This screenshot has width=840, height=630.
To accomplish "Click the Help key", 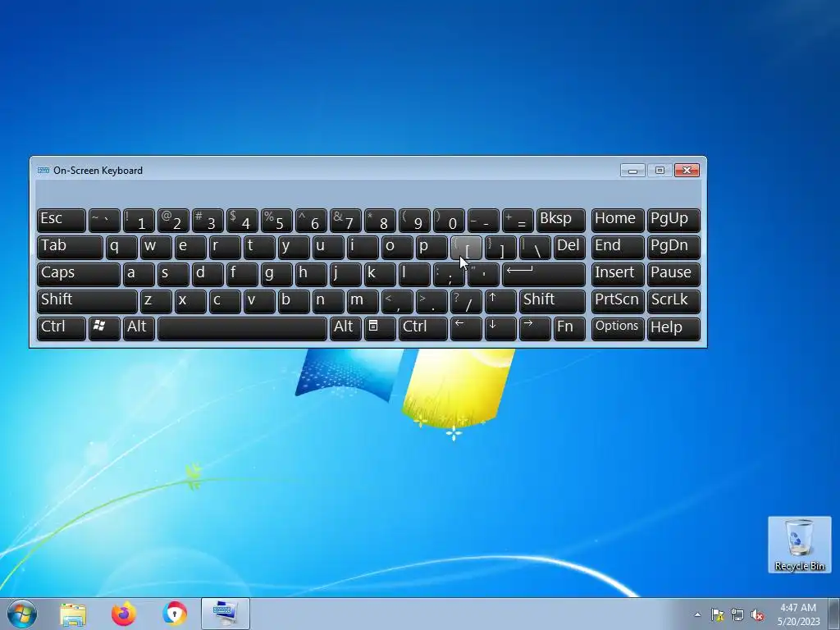I will tap(673, 328).
